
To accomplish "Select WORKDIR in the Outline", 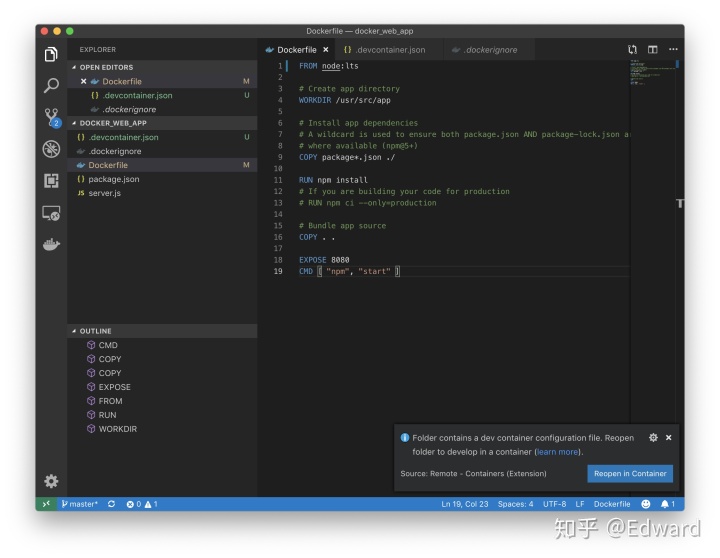I will (163, 429).
